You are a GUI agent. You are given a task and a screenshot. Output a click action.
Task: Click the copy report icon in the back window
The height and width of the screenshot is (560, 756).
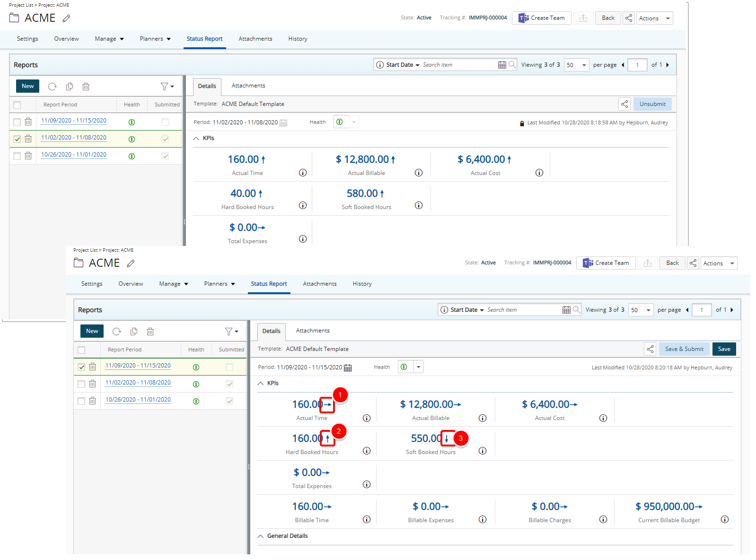coord(70,87)
